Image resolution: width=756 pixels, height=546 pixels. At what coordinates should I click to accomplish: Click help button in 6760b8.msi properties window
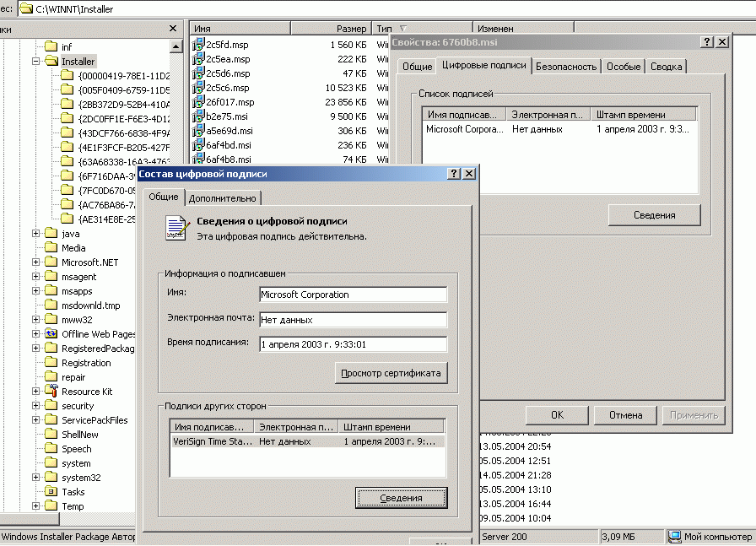click(707, 42)
